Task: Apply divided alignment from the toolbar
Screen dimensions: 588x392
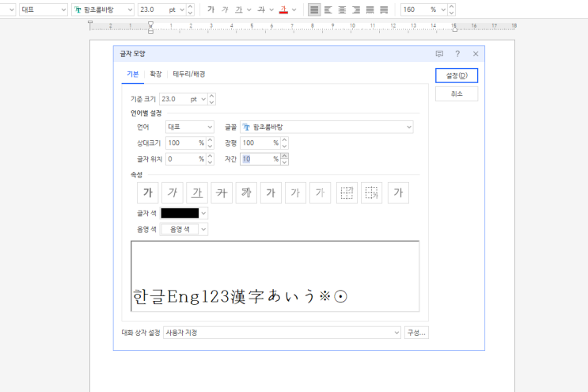Action: pos(384,10)
